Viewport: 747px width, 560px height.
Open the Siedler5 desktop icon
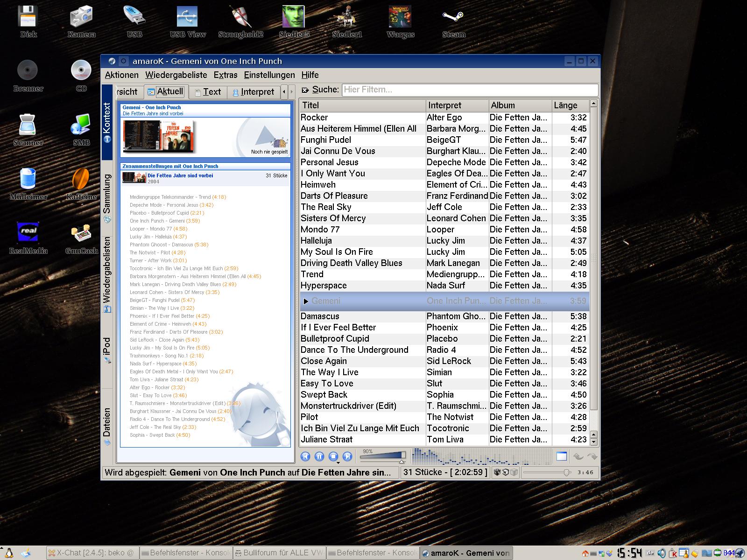(294, 21)
